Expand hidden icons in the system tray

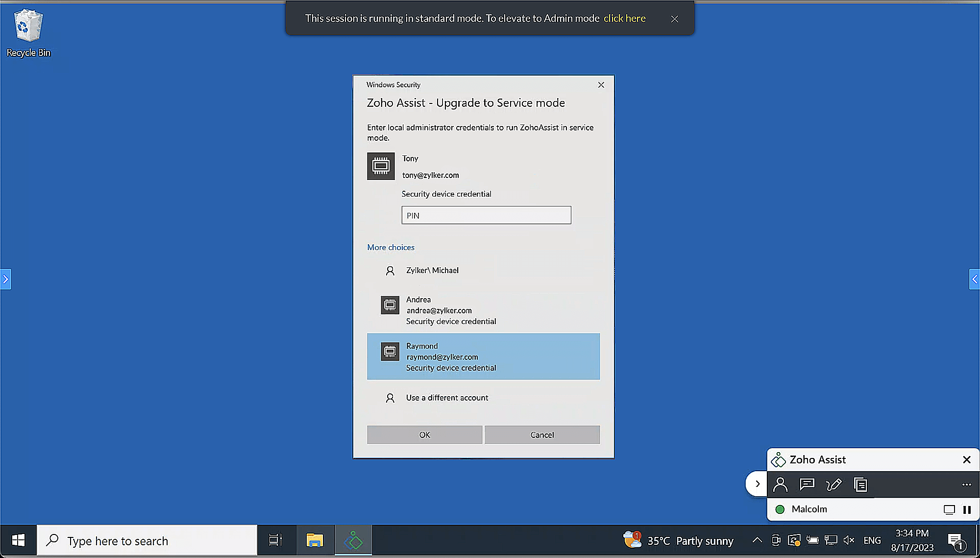click(757, 540)
